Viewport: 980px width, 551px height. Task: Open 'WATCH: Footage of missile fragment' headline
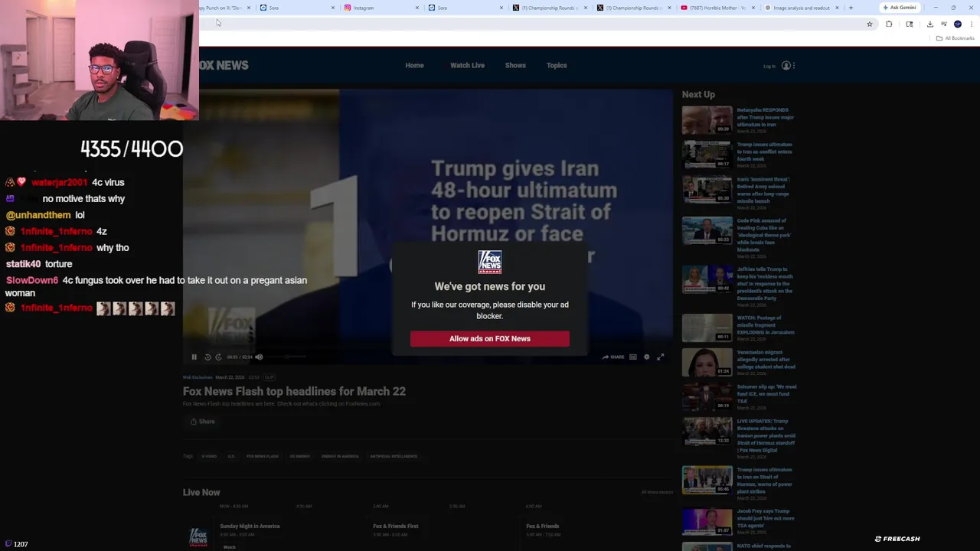(766, 325)
